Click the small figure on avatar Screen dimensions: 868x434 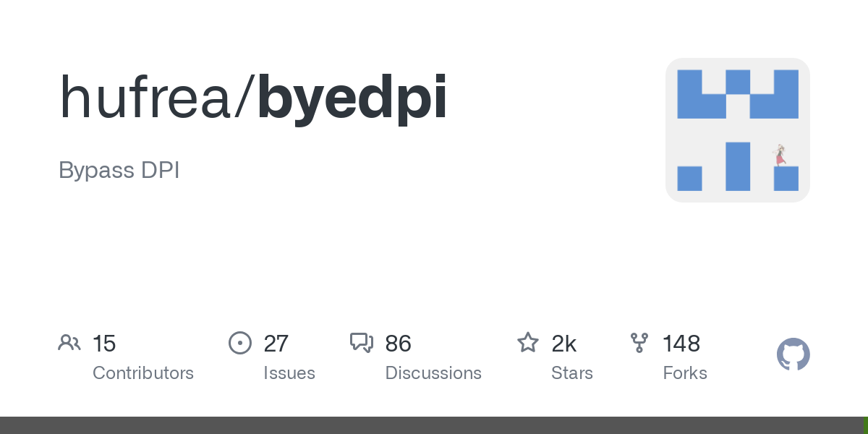click(x=780, y=155)
